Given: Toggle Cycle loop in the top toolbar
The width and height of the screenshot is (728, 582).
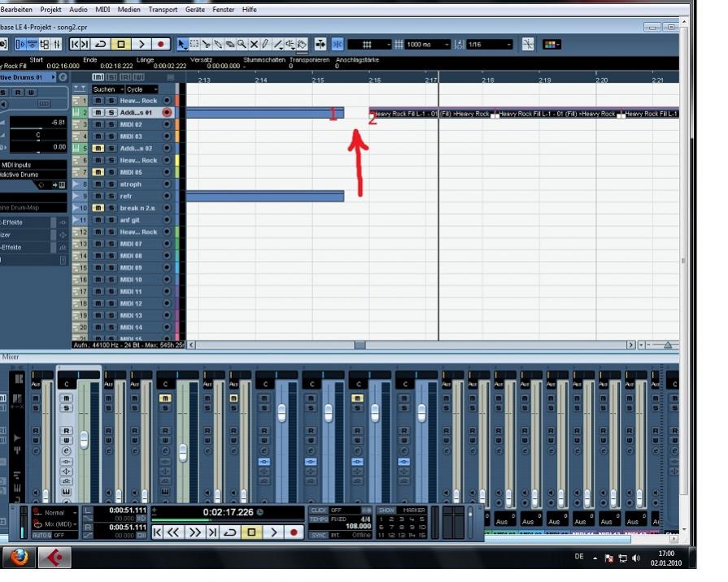Looking at the screenshot, I should click(101, 45).
